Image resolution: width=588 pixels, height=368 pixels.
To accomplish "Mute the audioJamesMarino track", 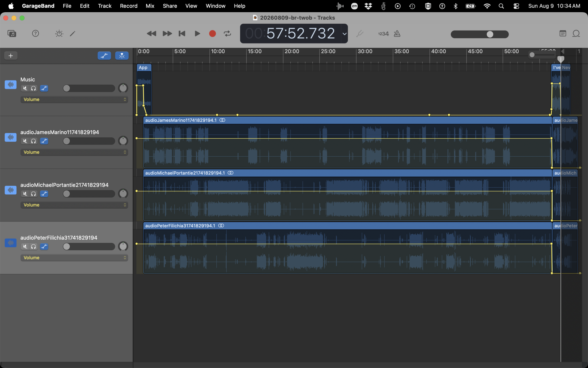I will pos(25,141).
